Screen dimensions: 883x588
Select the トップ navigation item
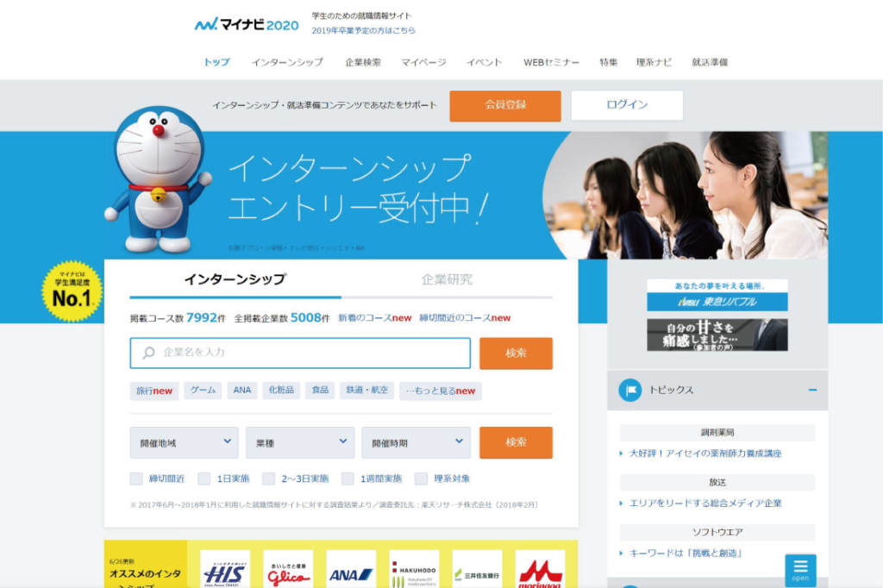[216, 62]
